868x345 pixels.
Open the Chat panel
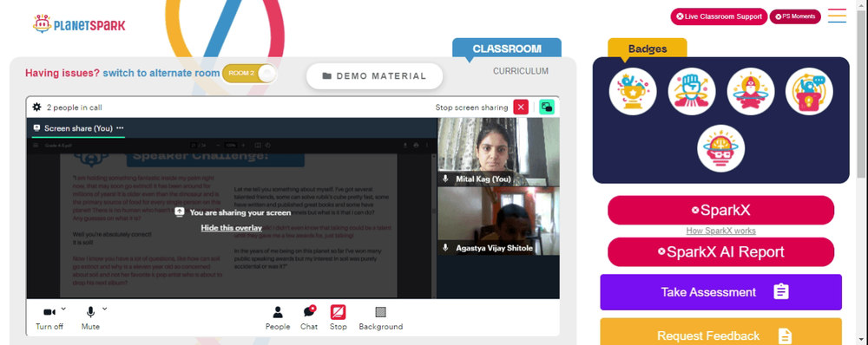coord(309,318)
